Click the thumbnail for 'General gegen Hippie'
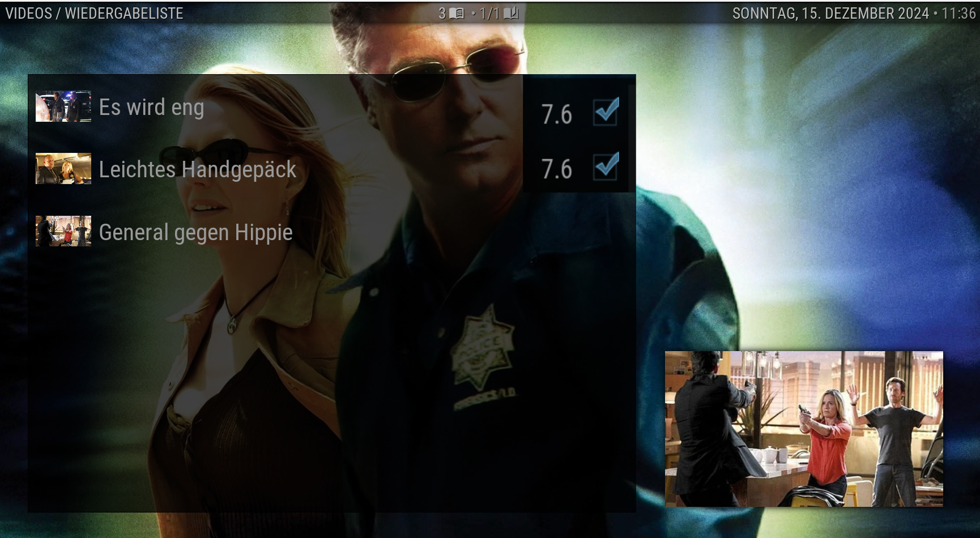Viewport: 980px width, 538px height. click(63, 230)
